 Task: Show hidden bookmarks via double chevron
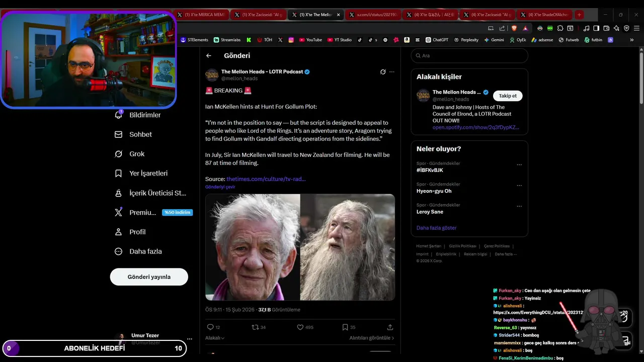(x=632, y=40)
